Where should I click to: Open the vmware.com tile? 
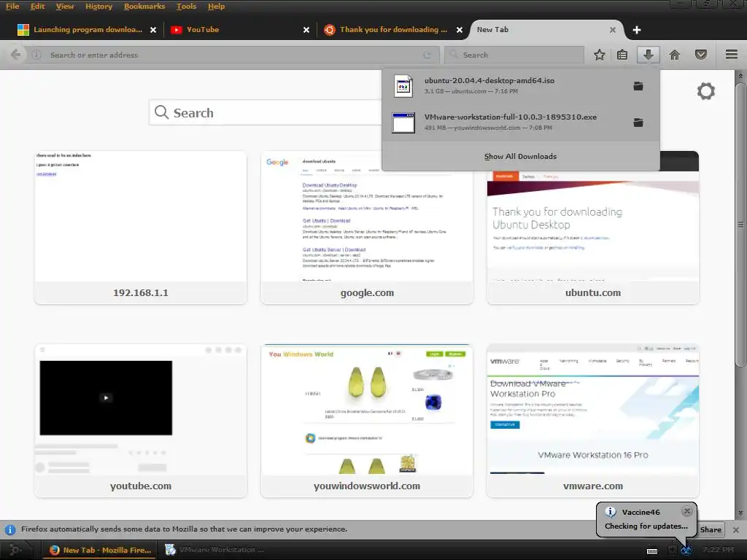(592, 421)
